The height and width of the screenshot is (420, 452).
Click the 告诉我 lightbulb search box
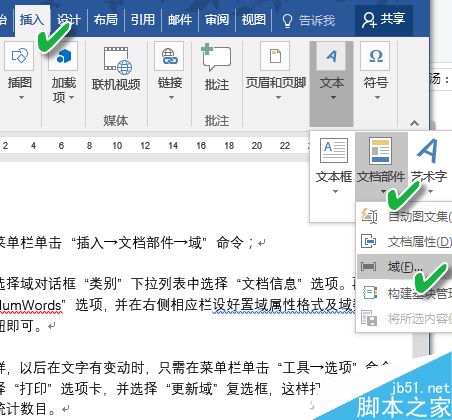(308, 21)
